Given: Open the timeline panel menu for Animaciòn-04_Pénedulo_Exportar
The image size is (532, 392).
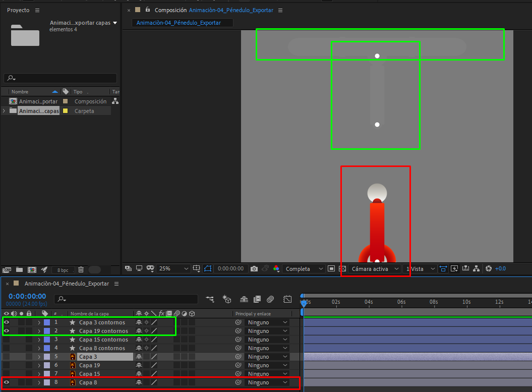Looking at the screenshot, I should (116, 284).
